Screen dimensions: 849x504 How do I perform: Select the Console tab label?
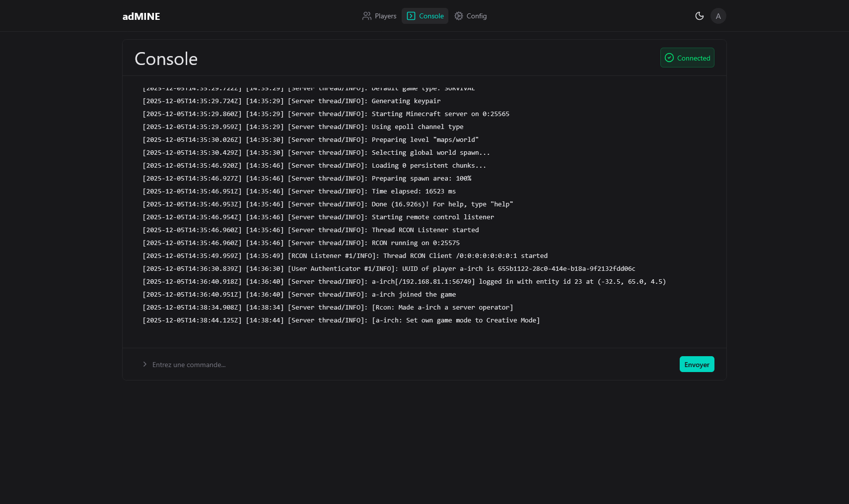[x=431, y=16]
